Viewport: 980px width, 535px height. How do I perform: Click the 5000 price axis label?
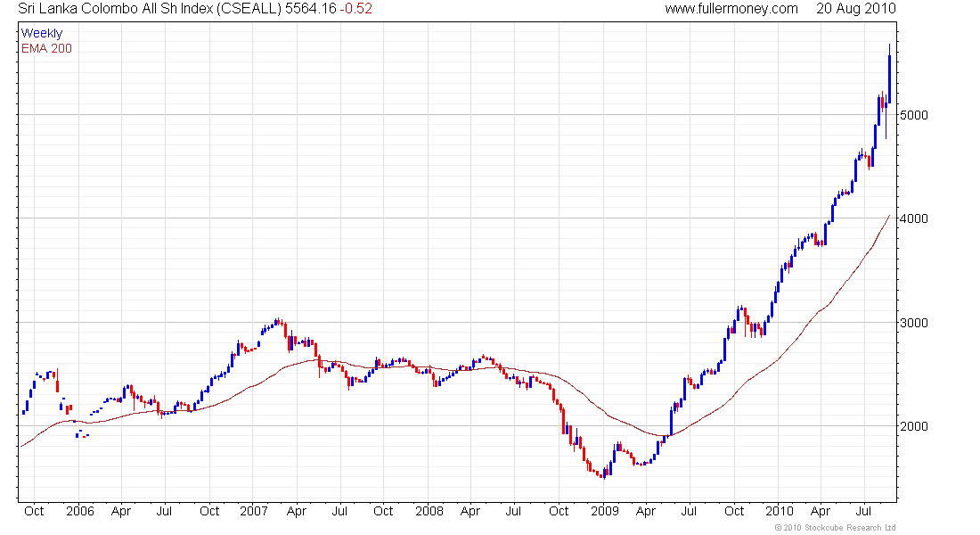(914, 115)
